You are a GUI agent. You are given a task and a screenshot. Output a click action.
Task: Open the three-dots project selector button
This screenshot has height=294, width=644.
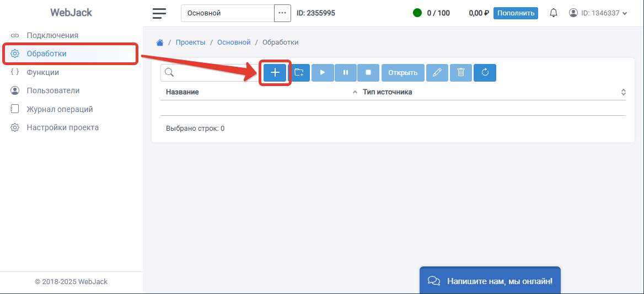282,13
